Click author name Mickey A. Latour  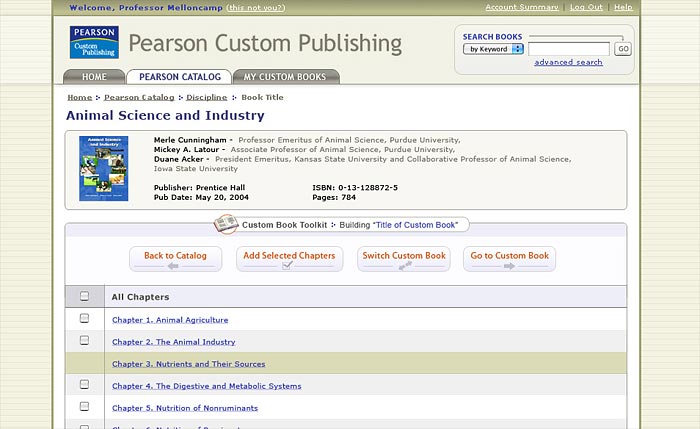tap(187, 150)
